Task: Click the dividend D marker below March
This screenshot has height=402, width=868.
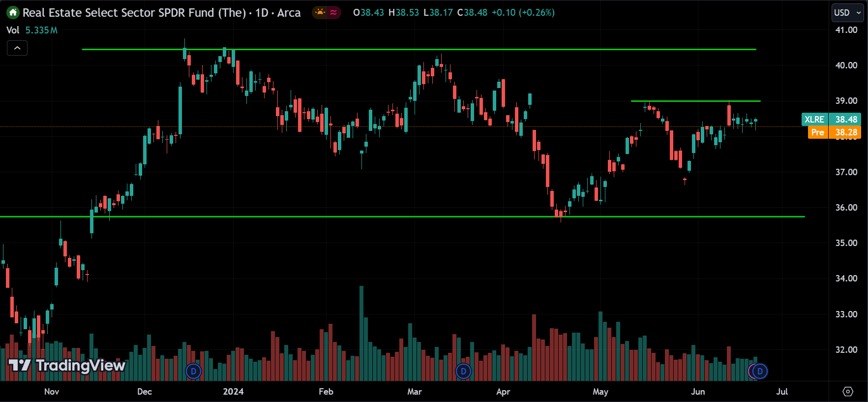Action: pyautogui.click(x=463, y=371)
